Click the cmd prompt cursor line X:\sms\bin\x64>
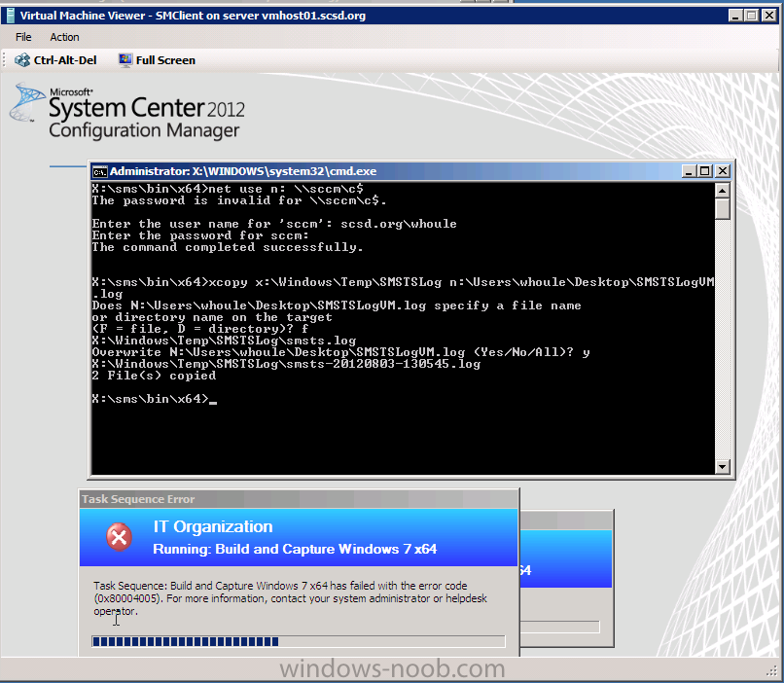The image size is (784, 683). (155, 399)
